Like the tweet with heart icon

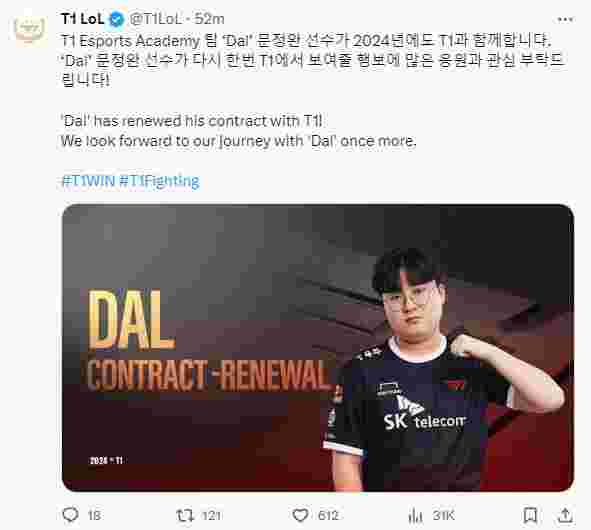tap(300, 515)
